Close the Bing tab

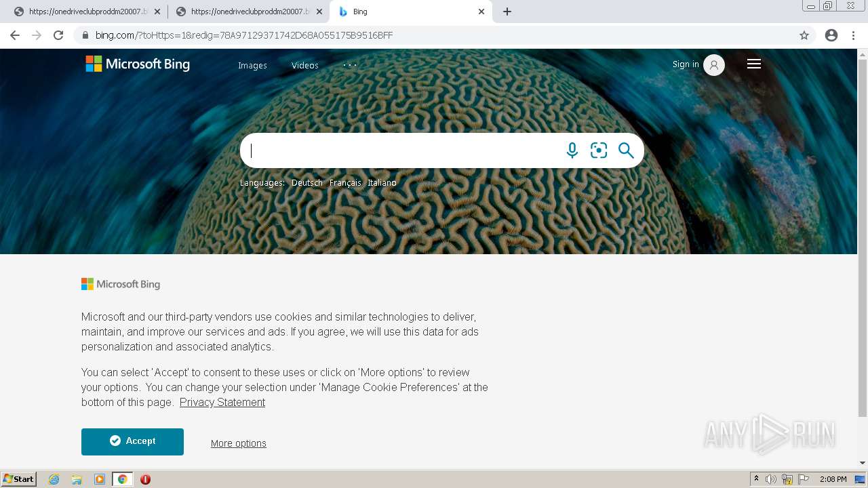(481, 12)
